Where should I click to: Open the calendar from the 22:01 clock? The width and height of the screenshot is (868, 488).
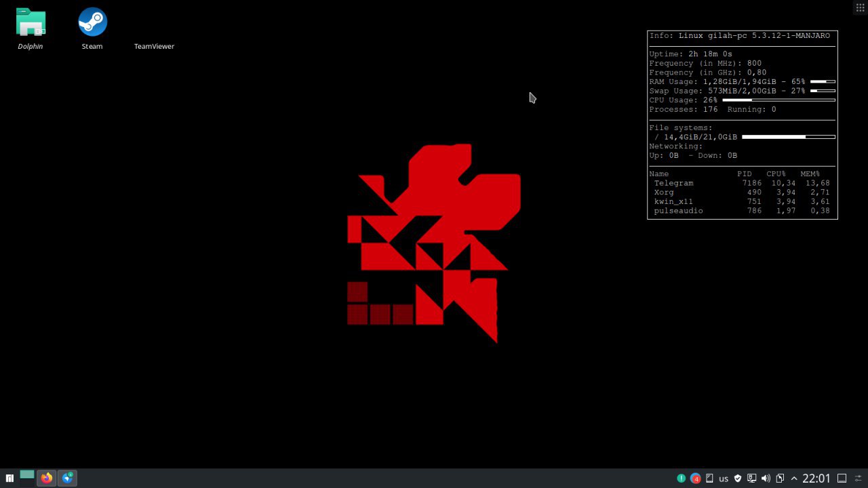pos(816,479)
